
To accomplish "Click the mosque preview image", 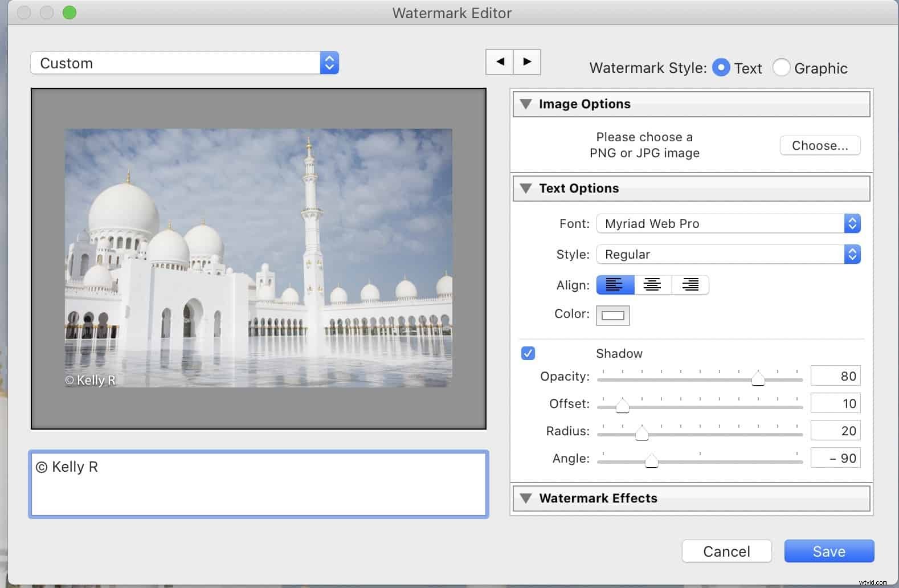I will coord(259,258).
